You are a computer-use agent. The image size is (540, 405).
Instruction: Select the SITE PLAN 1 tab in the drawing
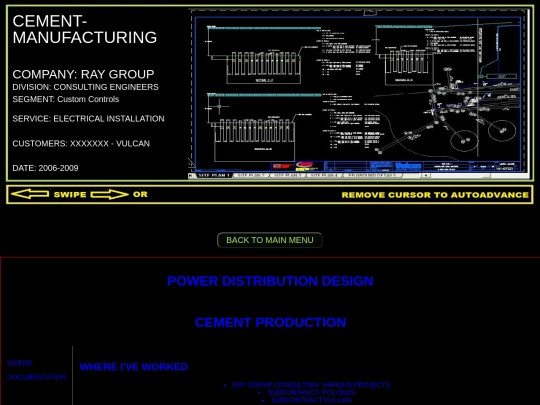[x=214, y=175]
